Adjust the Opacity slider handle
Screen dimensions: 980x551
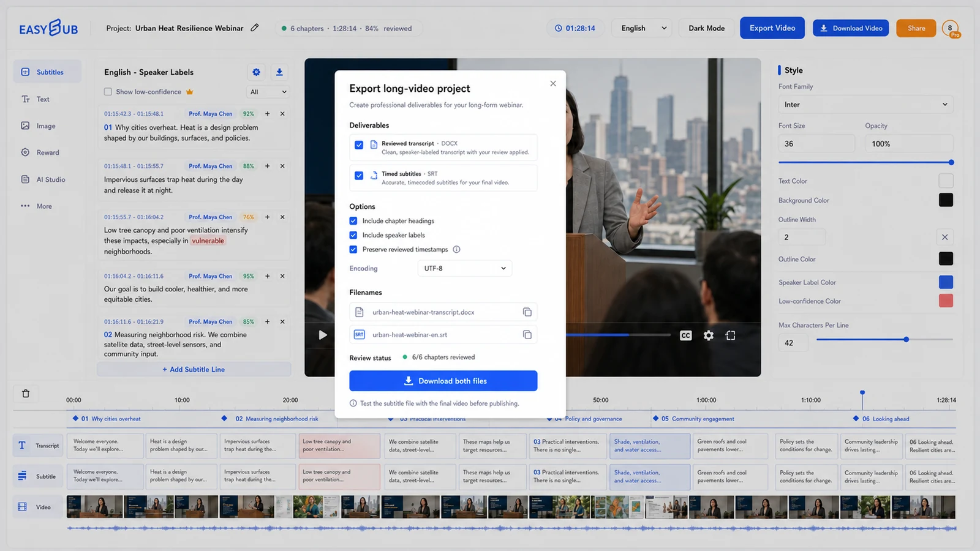(951, 162)
